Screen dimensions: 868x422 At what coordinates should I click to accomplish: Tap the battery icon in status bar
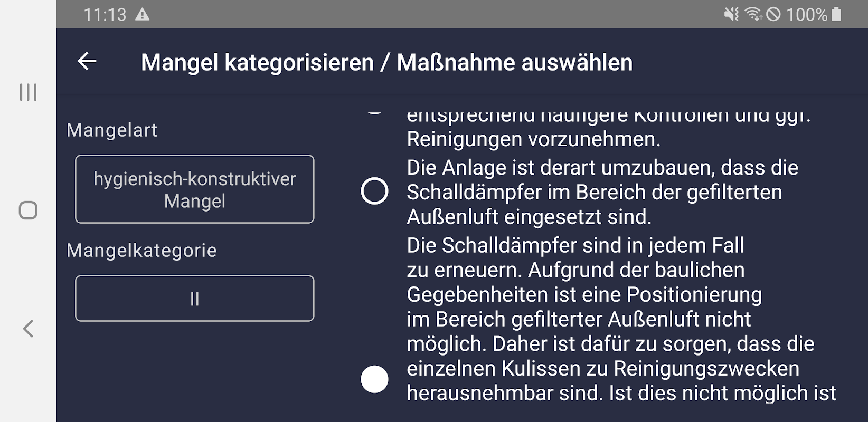(x=836, y=14)
